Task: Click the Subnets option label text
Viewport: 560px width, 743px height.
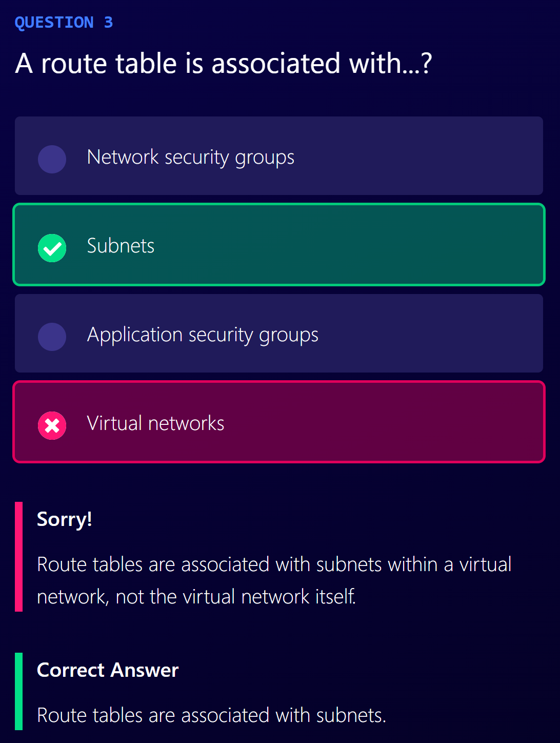Action: 121,246
